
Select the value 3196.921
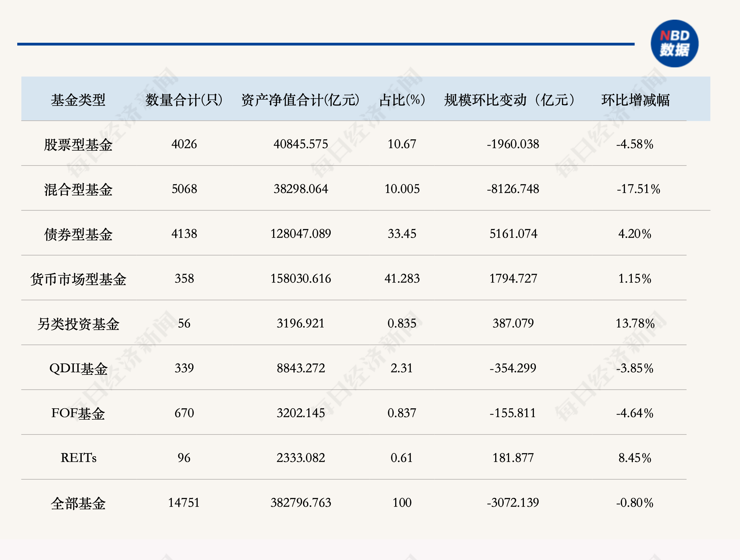tap(301, 323)
